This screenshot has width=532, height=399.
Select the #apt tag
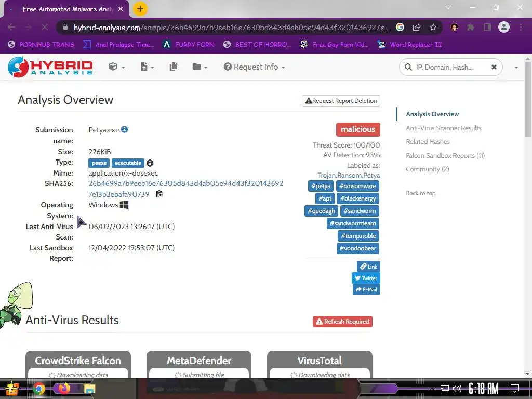coord(325,198)
